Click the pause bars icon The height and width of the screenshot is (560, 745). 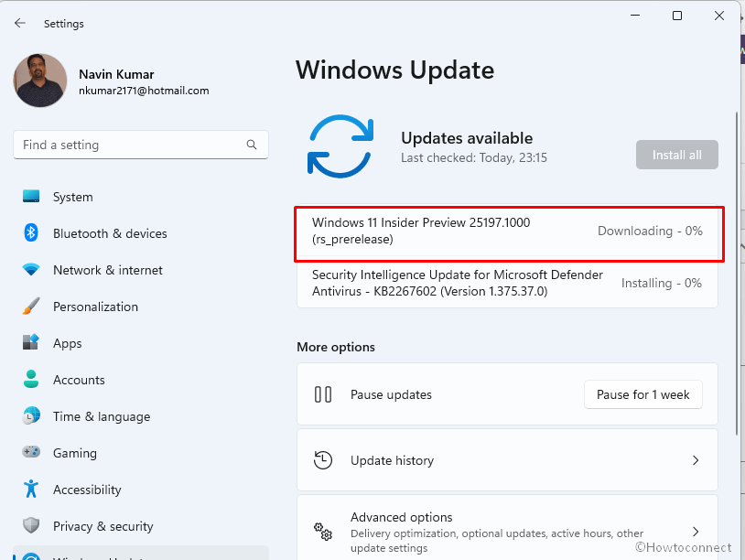323,394
